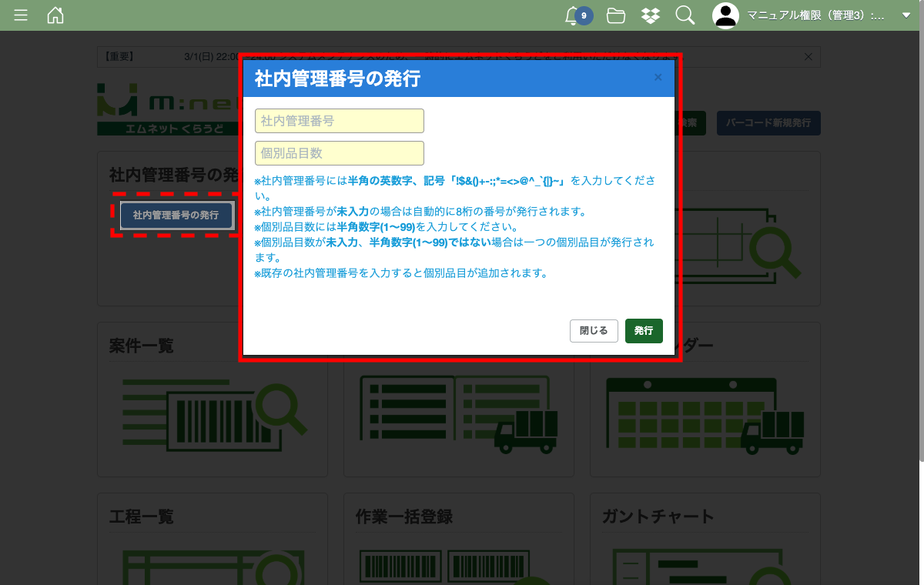Click the user avatar icon
924x585 pixels.
(x=725, y=15)
